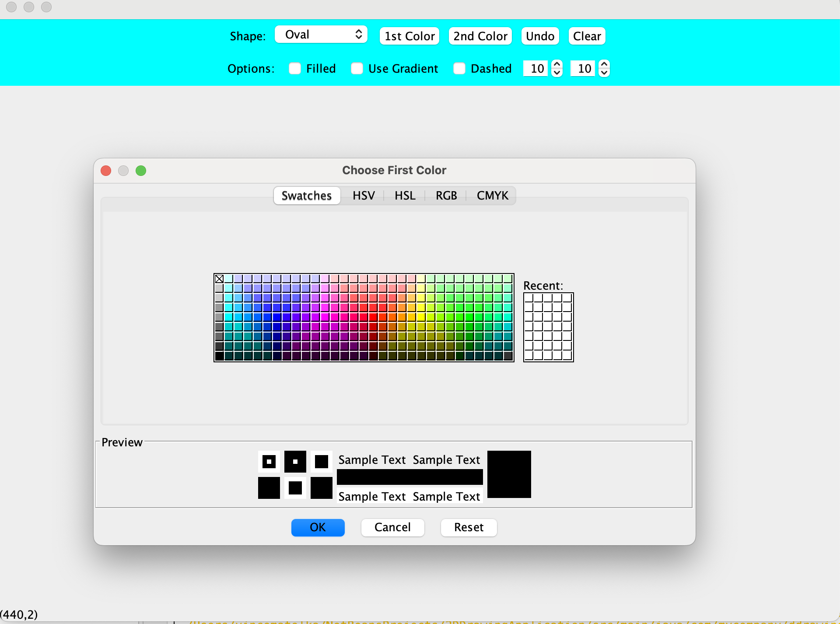Open the RGB color tab

[446, 196]
